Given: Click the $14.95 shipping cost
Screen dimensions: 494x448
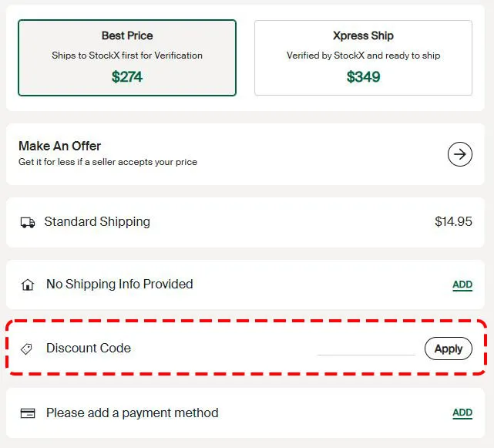Looking at the screenshot, I should [x=453, y=222].
